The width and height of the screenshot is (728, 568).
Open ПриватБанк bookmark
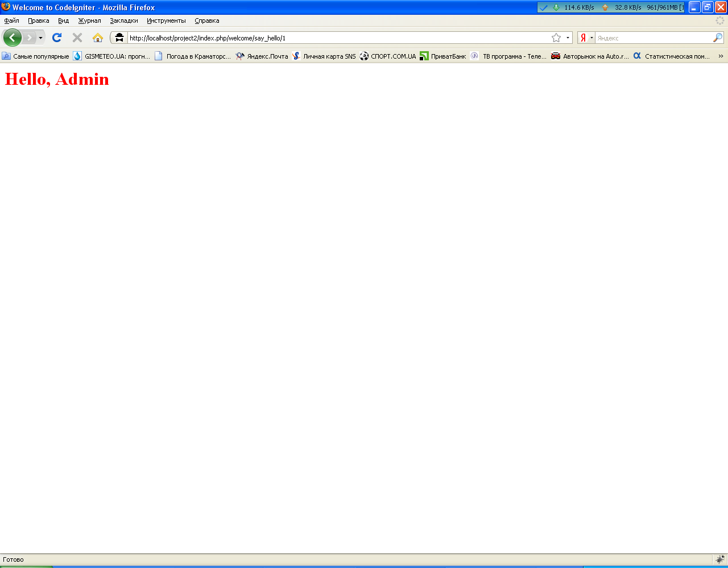tap(443, 56)
